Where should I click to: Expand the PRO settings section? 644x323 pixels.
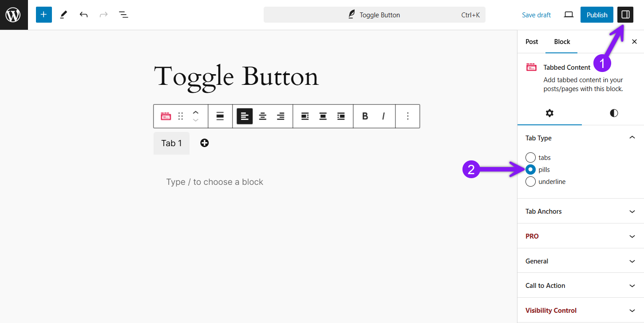581,236
